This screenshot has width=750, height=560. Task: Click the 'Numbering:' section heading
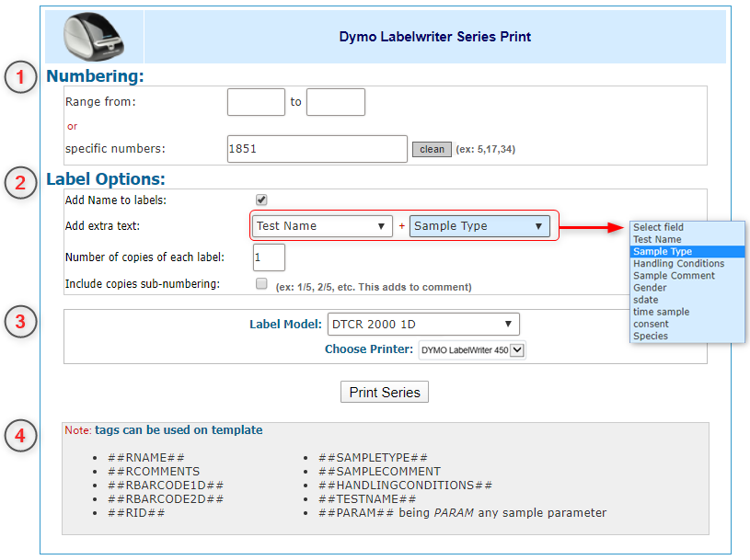[95, 76]
